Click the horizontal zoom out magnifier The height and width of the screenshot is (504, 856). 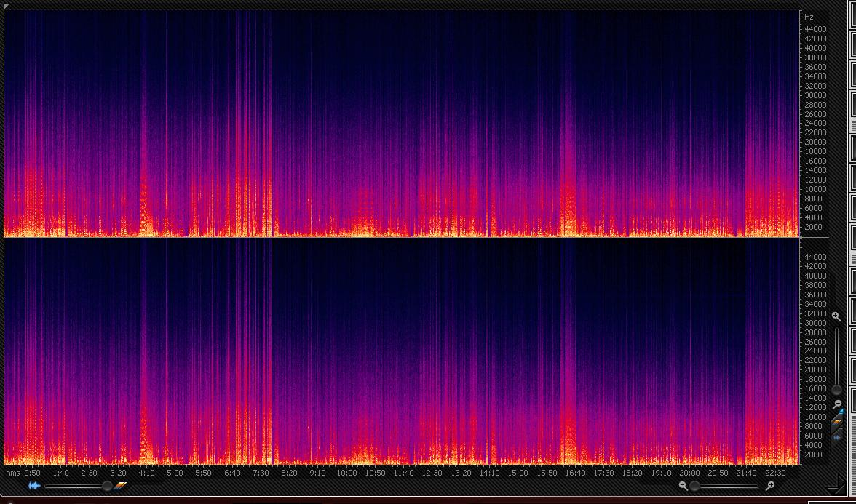coord(683,486)
